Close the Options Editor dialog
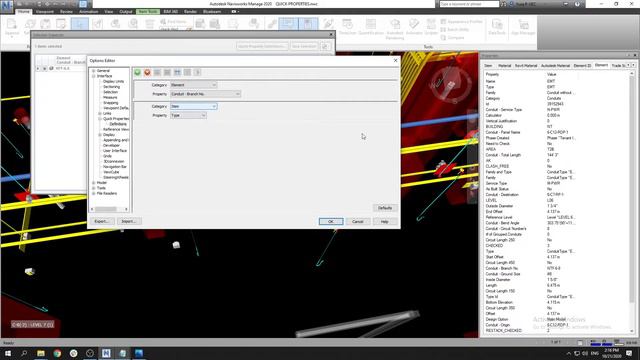The width and height of the screenshot is (640, 360). [x=395, y=60]
